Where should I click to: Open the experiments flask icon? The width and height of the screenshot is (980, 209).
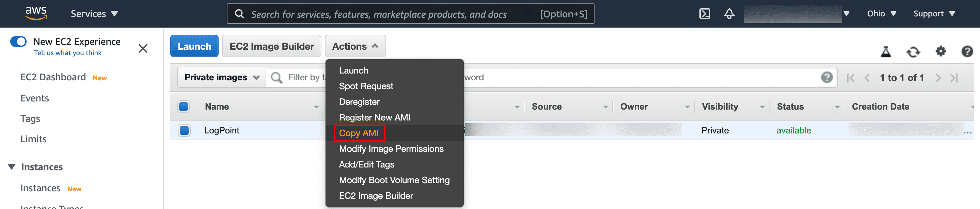coord(886,51)
